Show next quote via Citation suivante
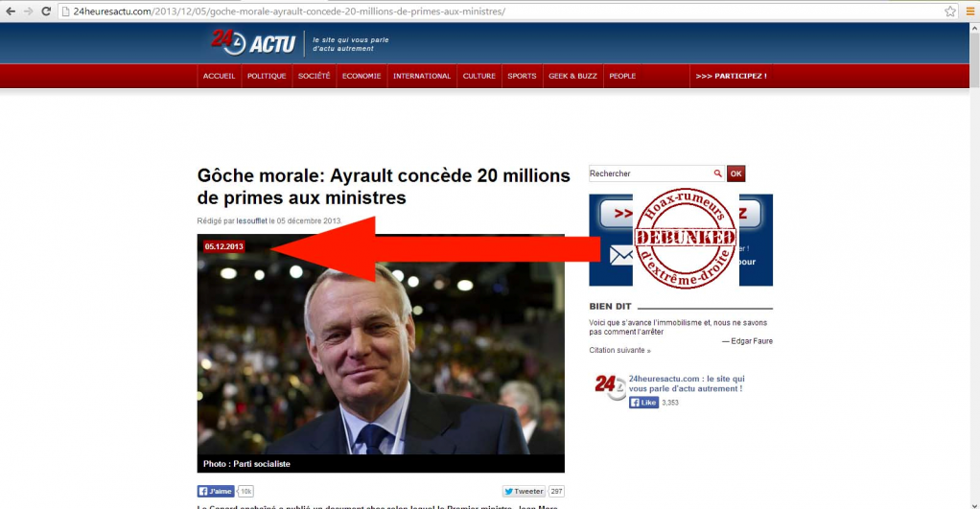This screenshot has height=509, width=980. [x=619, y=351]
